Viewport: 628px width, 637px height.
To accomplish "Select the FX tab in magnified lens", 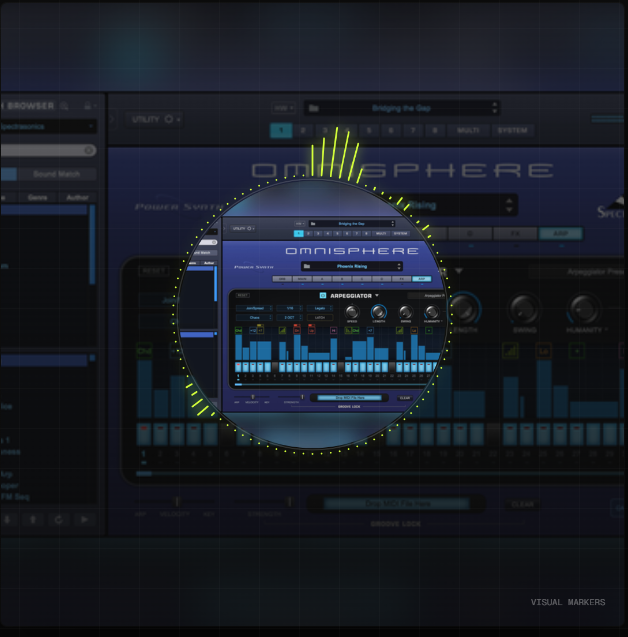I will (402, 279).
